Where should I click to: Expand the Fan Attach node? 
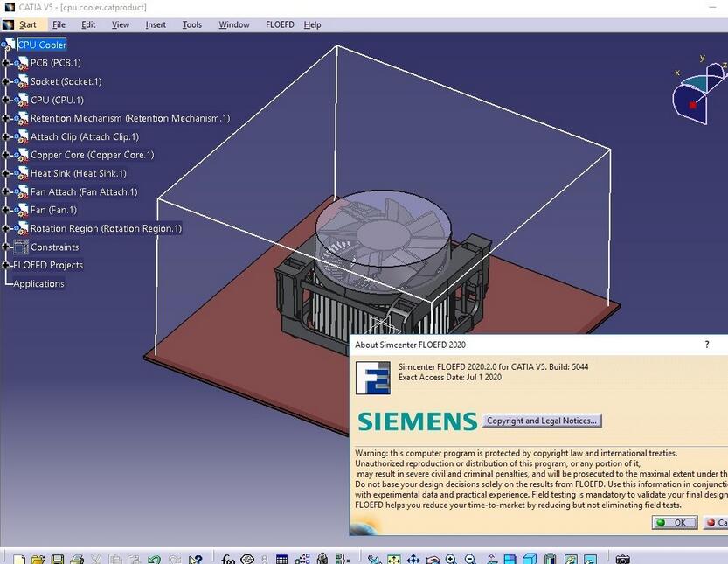coord(5,191)
